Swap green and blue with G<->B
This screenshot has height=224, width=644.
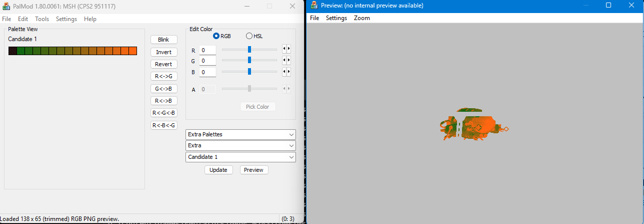click(x=164, y=89)
